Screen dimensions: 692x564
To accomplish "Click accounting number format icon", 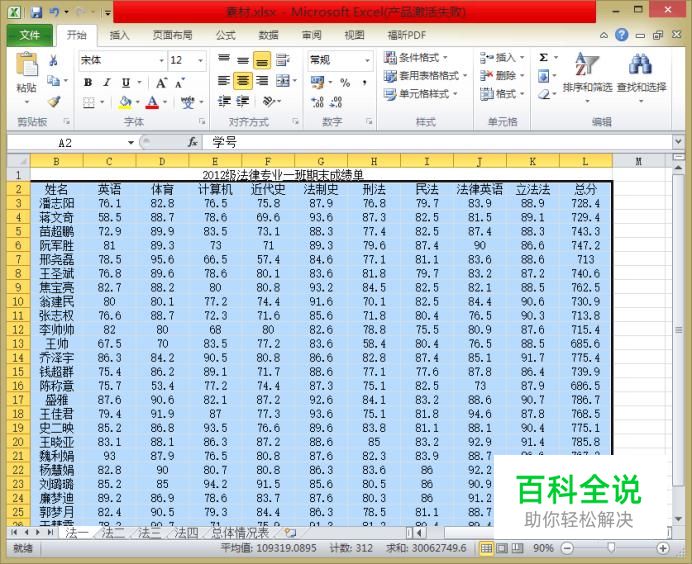I will tap(318, 82).
